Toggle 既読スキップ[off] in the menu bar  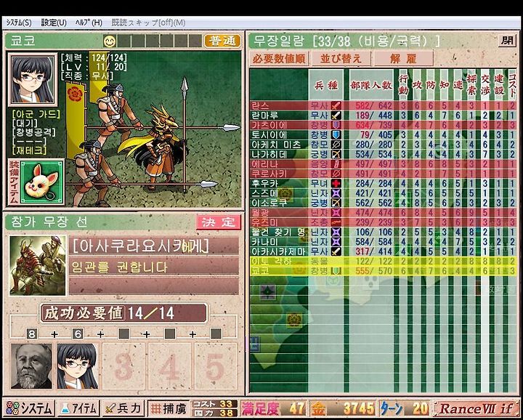(x=148, y=23)
